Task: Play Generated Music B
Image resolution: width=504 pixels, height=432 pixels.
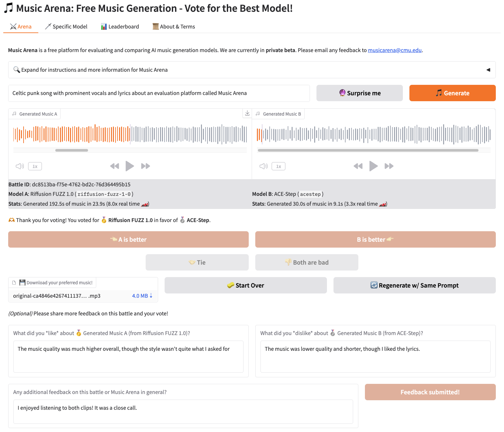Action: [x=373, y=166]
